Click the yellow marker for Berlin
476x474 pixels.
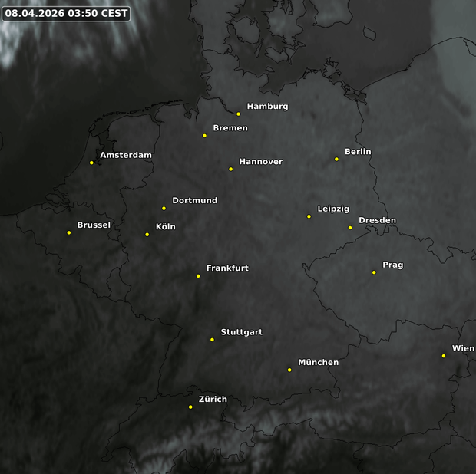click(x=336, y=160)
